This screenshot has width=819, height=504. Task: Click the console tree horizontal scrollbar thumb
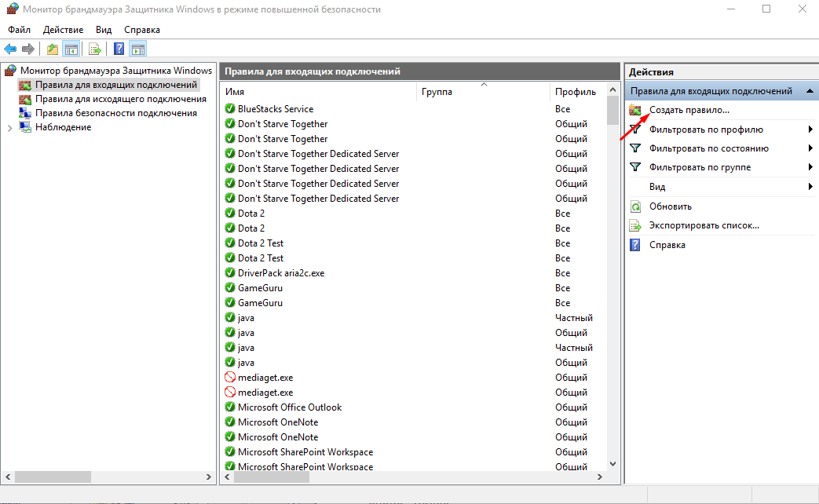53,477
